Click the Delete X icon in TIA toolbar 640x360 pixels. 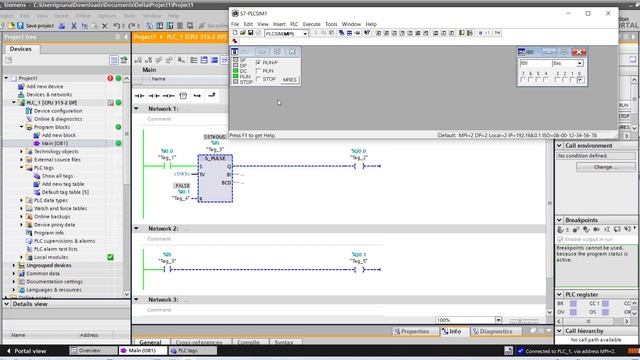tap(105, 25)
